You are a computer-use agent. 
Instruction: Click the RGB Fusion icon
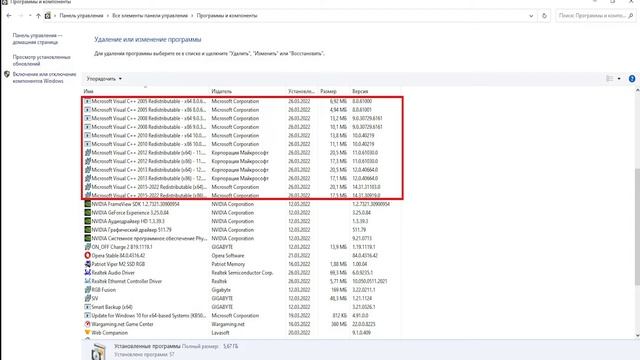[87, 290]
